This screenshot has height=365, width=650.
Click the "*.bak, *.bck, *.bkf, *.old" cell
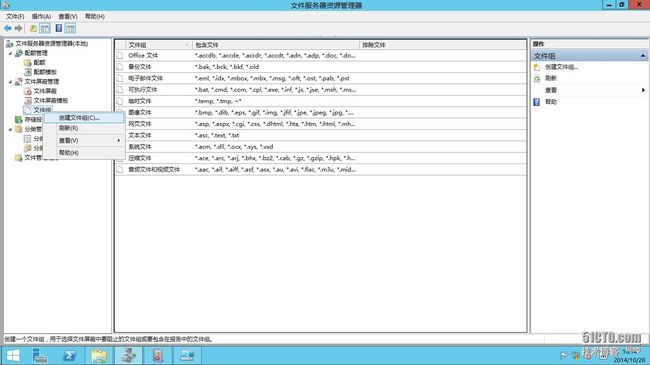point(227,67)
